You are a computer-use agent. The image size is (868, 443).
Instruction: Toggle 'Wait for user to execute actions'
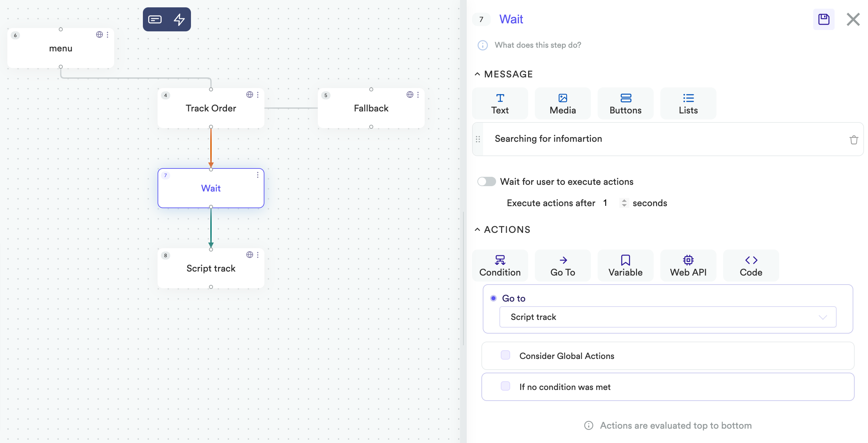486,181
